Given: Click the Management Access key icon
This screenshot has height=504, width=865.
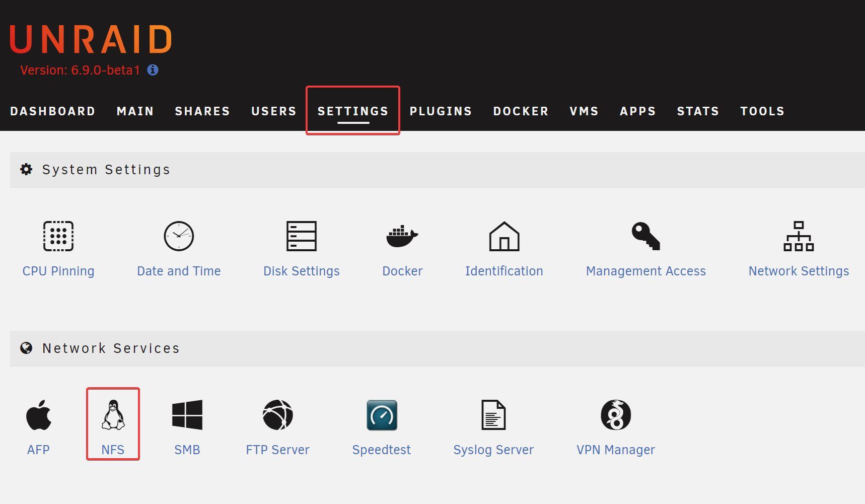Looking at the screenshot, I should coord(646,236).
